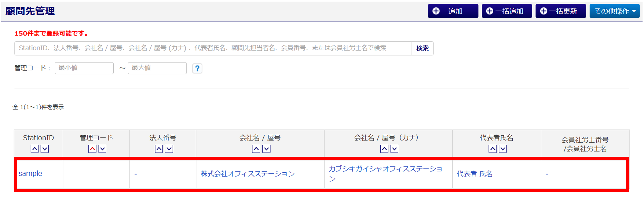Click the 顧問先管理 page title
This screenshot has width=644, height=202.
tap(30, 11)
